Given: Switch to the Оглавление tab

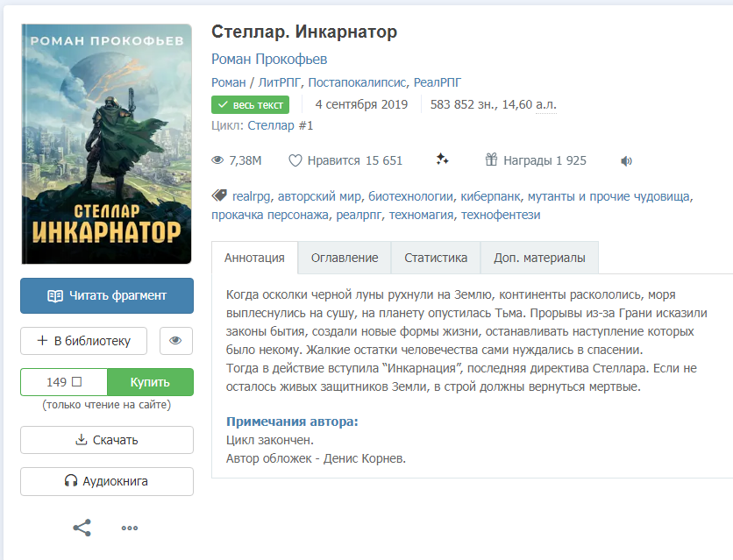Looking at the screenshot, I should click(x=345, y=258).
